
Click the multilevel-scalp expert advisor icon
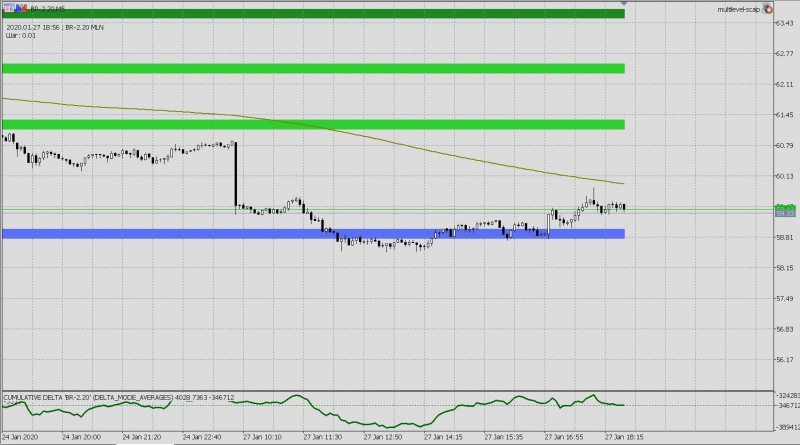767,9
